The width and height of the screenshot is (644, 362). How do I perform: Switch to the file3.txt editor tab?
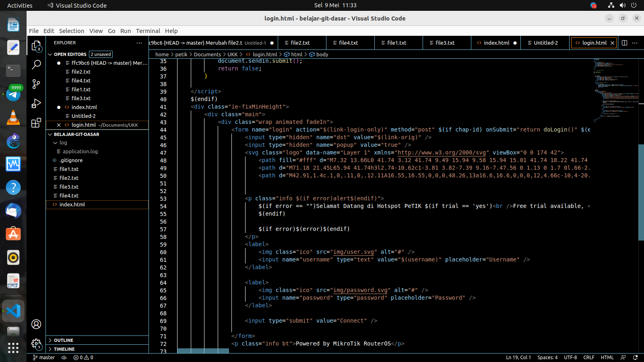coord(446,43)
